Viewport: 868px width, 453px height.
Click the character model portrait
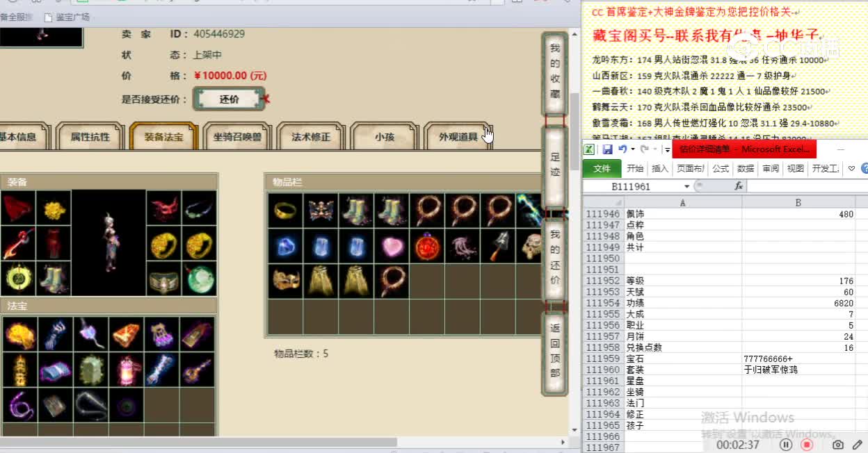[x=108, y=243]
